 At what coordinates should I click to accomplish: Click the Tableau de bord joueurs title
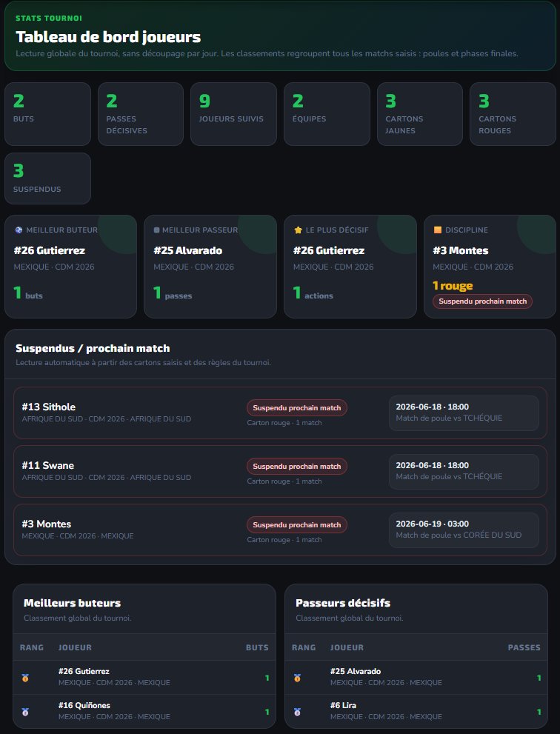coord(108,37)
